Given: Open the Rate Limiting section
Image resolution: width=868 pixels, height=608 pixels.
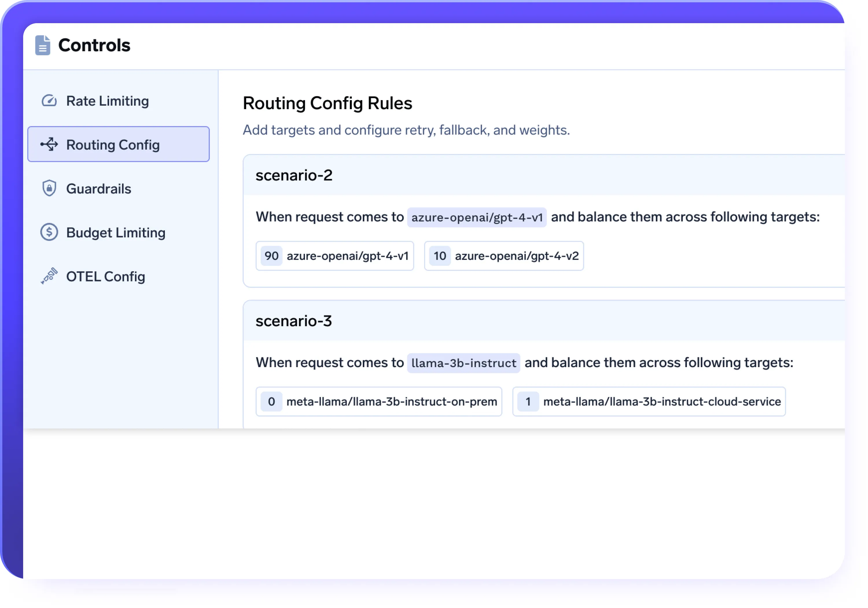Looking at the screenshot, I should [107, 101].
